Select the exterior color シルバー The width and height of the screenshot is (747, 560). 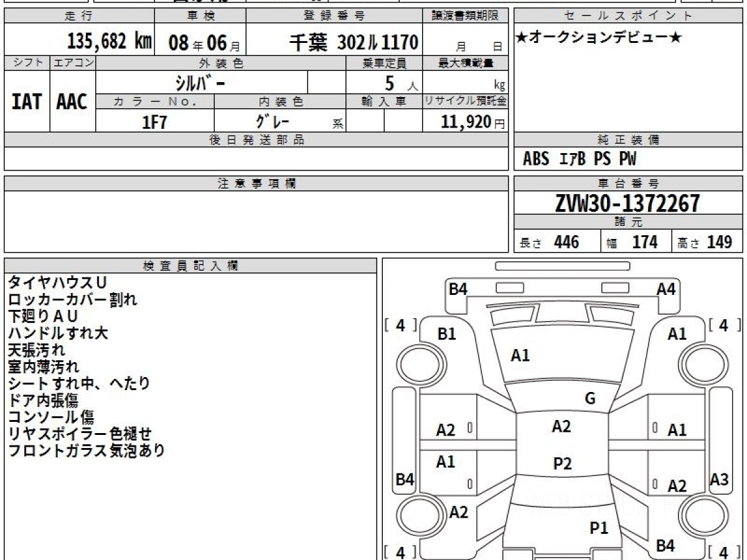(199, 82)
